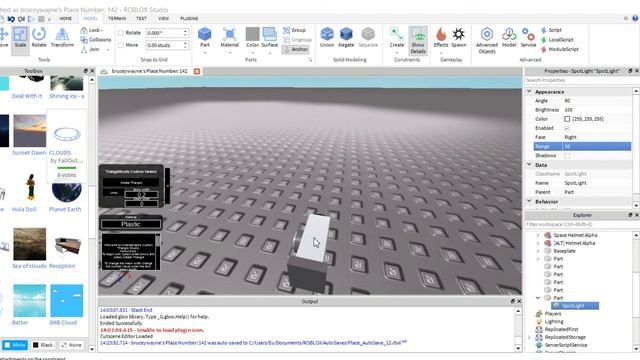Expand Space Helmet Alpha in Explorer

point(538,235)
